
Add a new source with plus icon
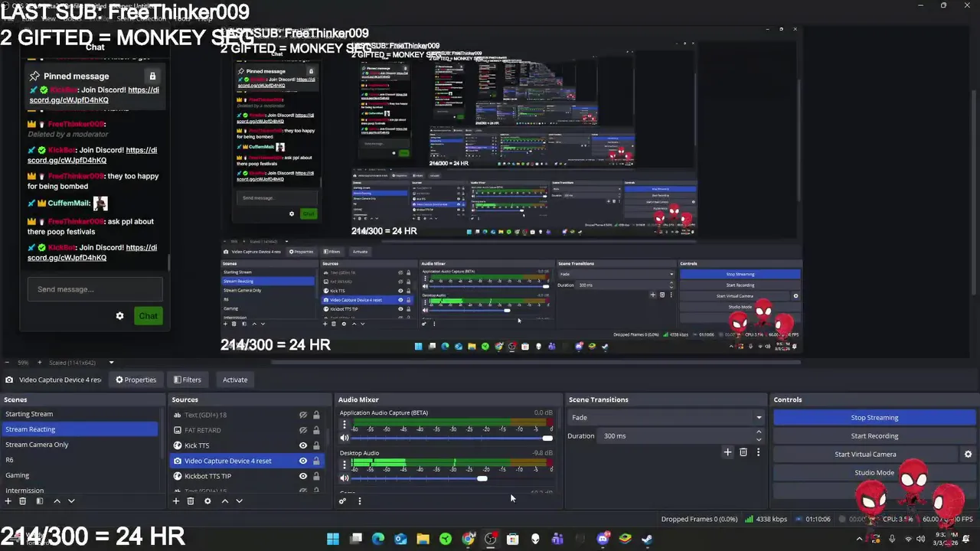tap(176, 501)
